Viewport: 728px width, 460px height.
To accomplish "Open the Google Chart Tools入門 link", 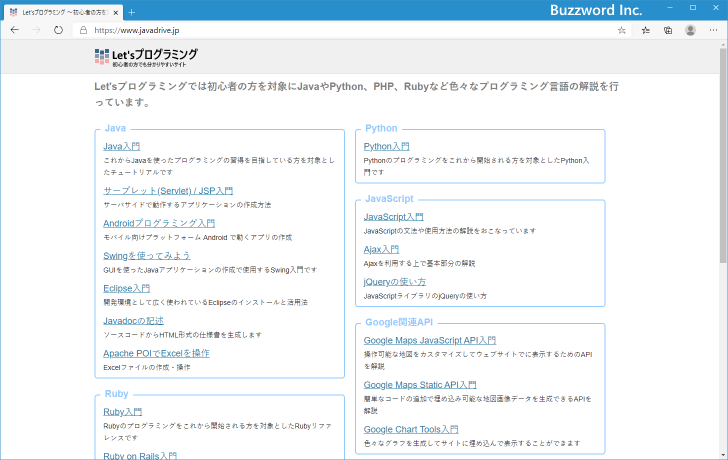I will [x=411, y=429].
